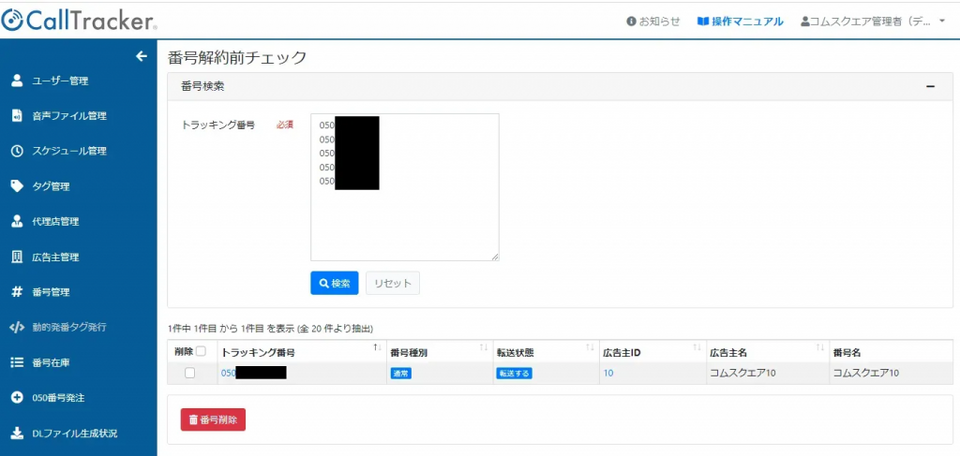The width and height of the screenshot is (960, 456).
Task: Open the 050 tracking number link in the table
Action: click(x=253, y=373)
